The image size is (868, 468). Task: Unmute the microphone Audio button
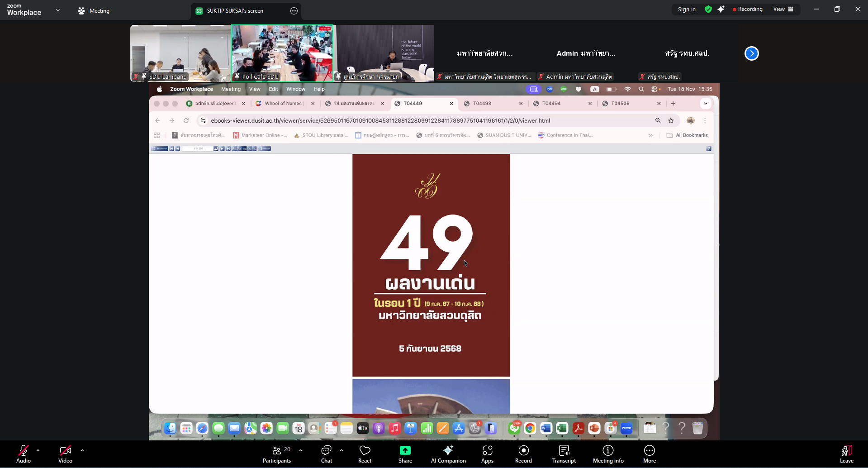[24, 454]
